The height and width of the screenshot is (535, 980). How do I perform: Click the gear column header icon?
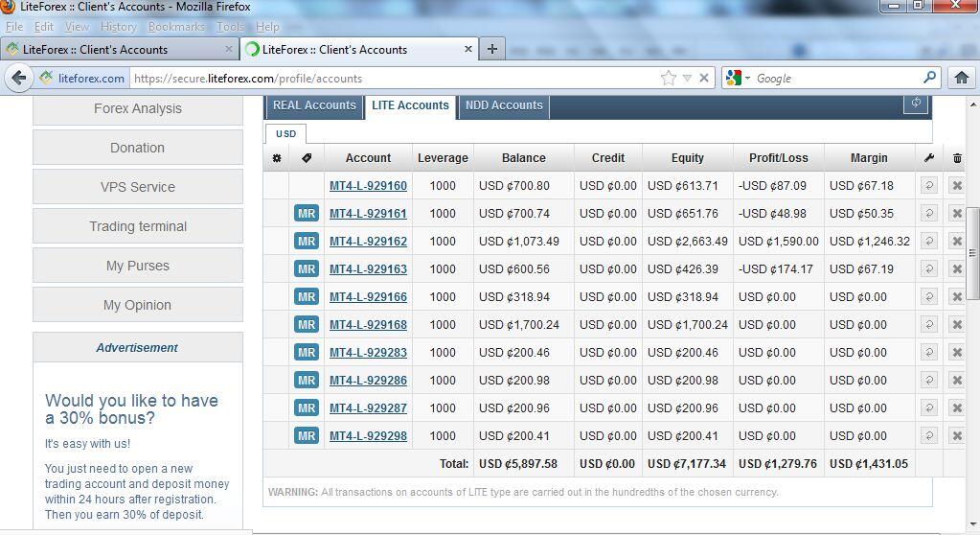276,158
